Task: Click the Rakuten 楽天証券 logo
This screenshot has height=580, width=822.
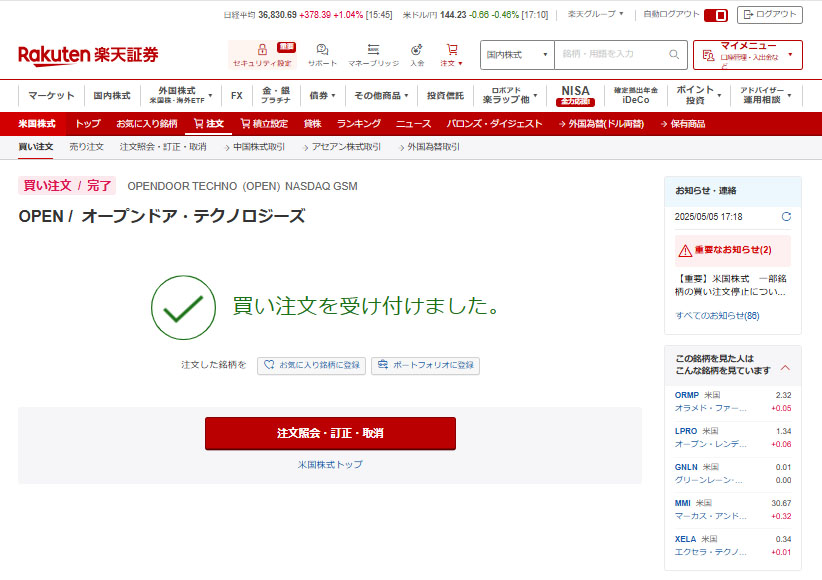Action: coord(88,54)
